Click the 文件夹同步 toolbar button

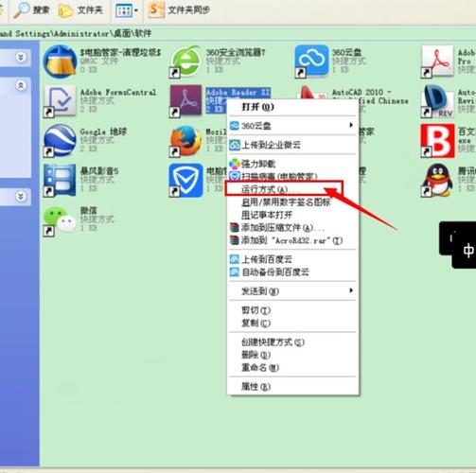[179, 10]
